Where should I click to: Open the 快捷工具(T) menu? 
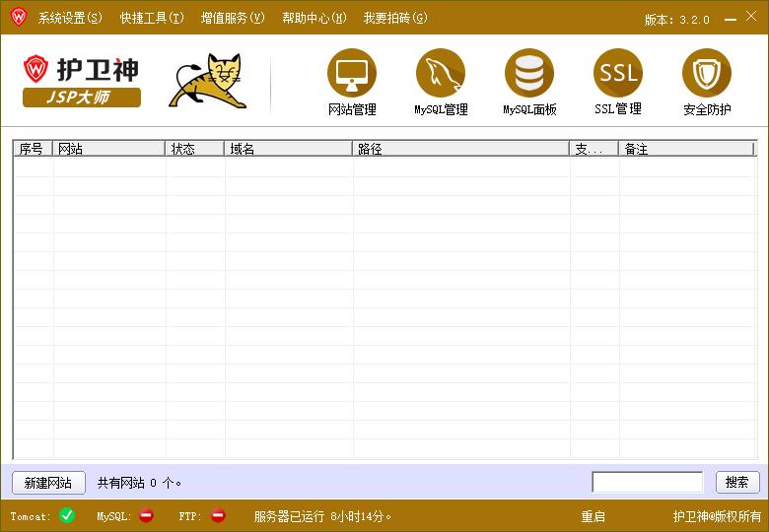tap(152, 18)
